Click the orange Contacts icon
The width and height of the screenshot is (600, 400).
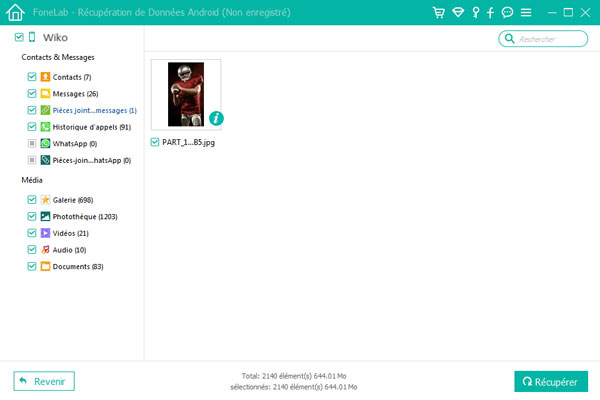(45, 77)
